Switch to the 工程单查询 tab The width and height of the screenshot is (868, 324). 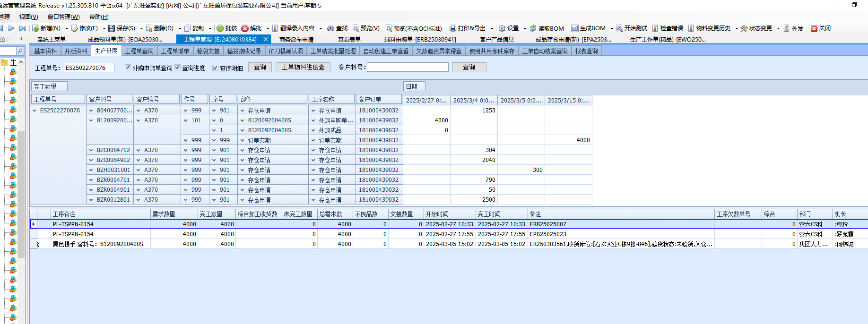coord(139,51)
